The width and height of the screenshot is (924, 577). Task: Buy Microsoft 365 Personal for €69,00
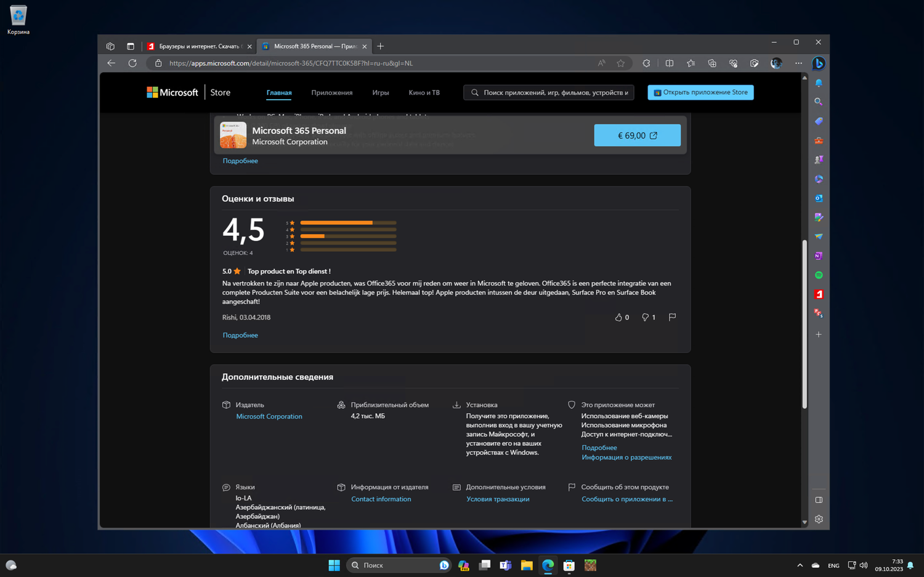(x=638, y=135)
